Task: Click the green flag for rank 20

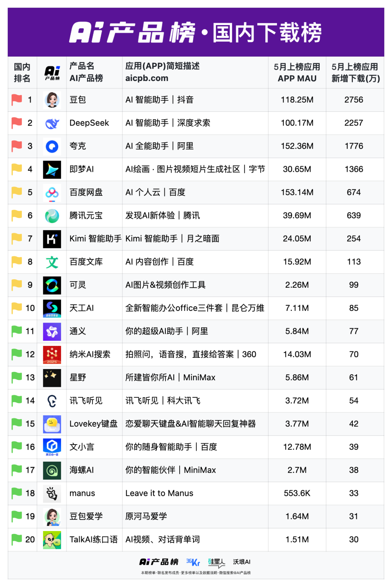Action: click(x=17, y=539)
